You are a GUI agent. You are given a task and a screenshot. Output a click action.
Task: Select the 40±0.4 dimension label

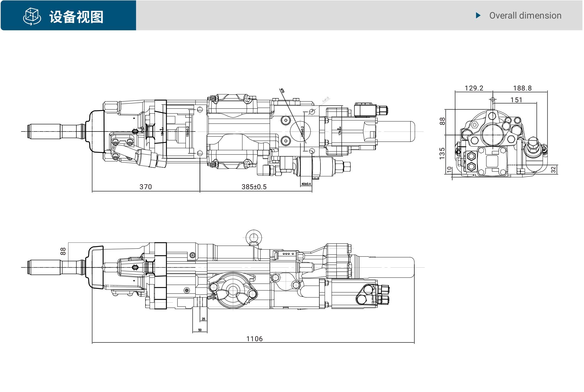[x=306, y=184]
